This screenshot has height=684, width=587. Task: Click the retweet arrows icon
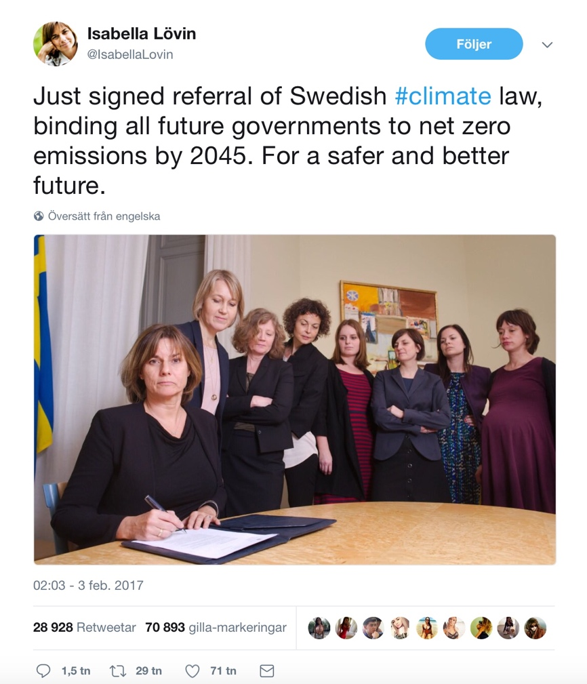(118, 670)
